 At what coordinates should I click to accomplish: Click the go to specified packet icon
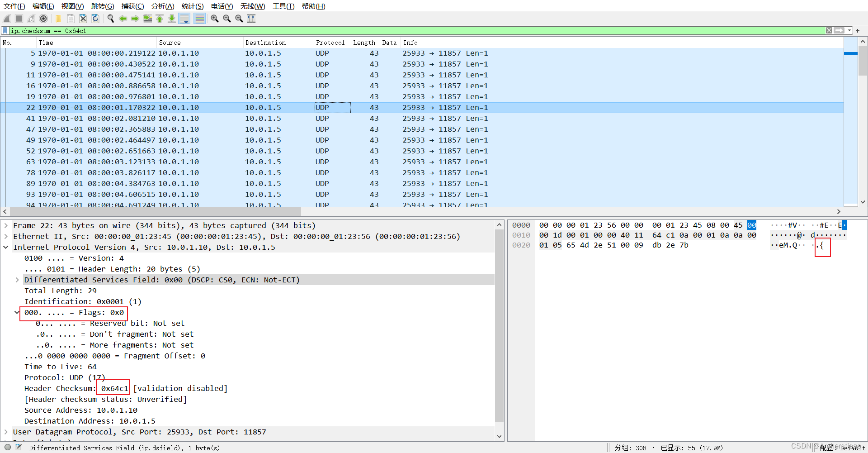tap(147, 19)
